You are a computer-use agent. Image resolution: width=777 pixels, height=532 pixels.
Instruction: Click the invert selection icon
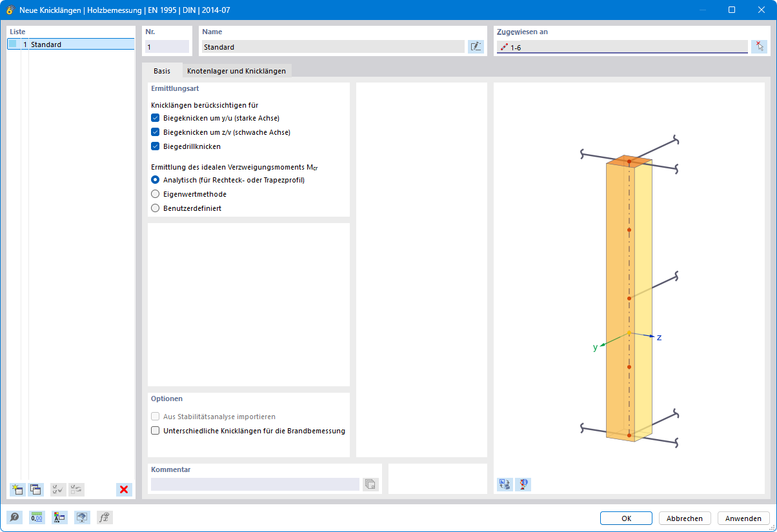tap(77, 489)
